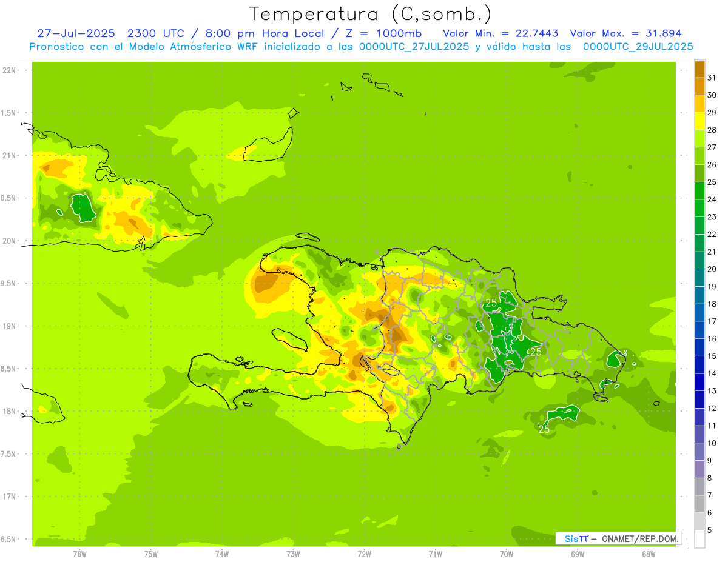Select valid-until time '0000UTC_29JUL2025'
The image size is (728, 562).
[x=638, y=47]
